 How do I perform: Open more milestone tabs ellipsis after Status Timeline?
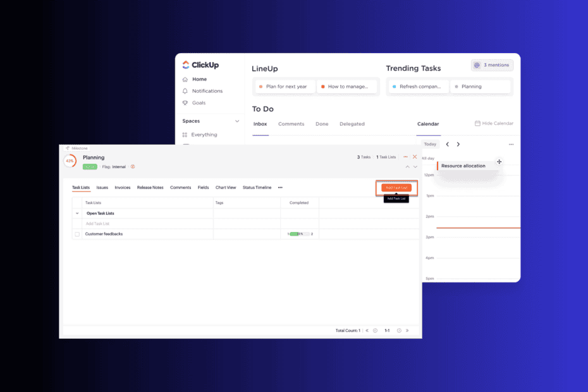(280, 188)
